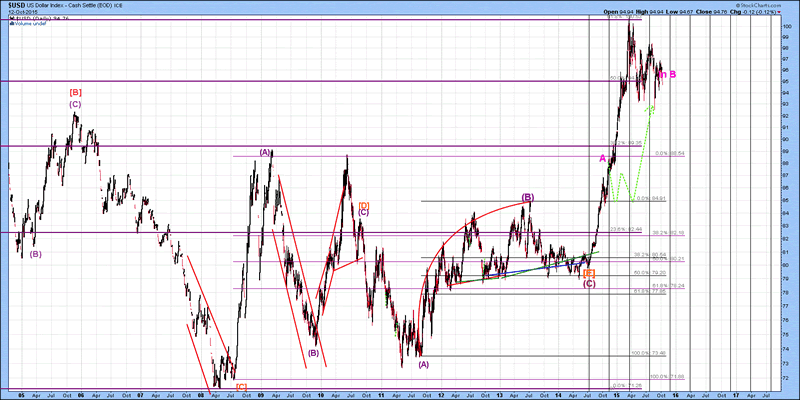
Task: Click purple (A) label at 2009 peak
Action: [265, 152]
